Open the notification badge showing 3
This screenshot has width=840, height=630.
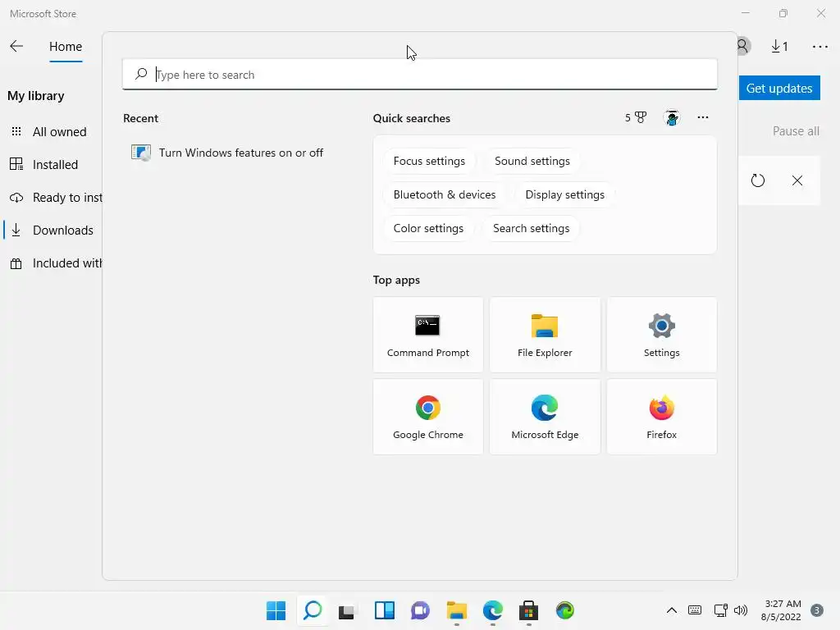click(x=816, y=610)
